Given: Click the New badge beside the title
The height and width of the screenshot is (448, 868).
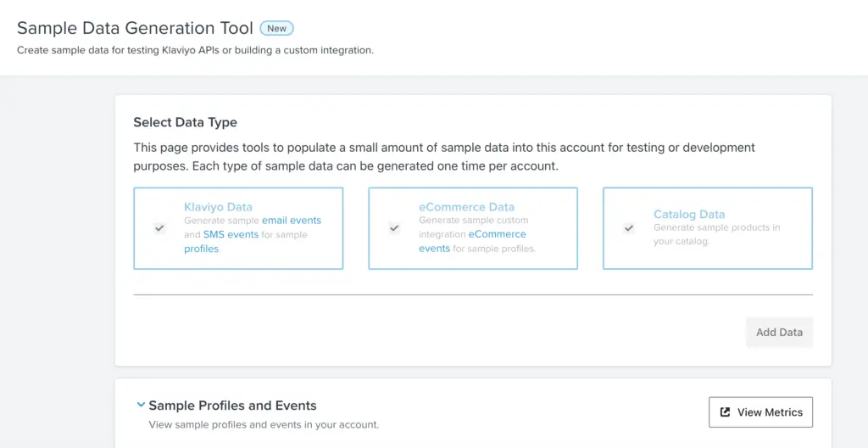Looking at the screenshot, I should (276, 28).
